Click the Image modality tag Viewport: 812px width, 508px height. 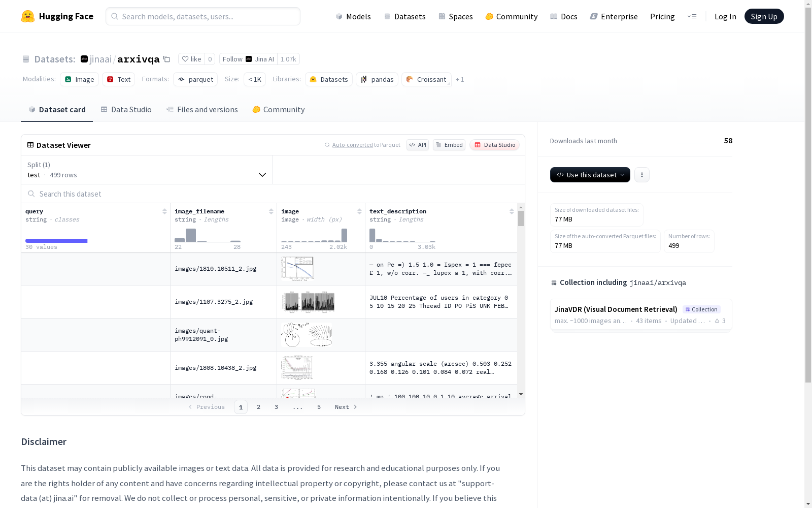pyautogui.click(x=79, y=79)
